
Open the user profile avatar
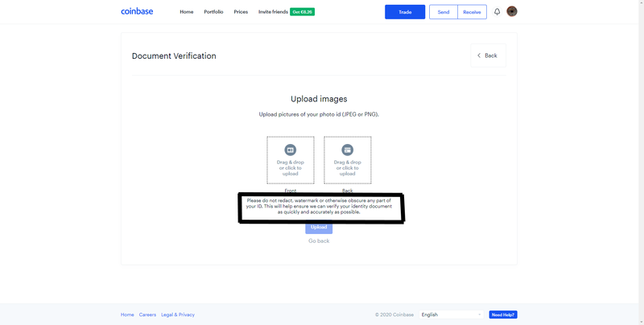[512, 11]
